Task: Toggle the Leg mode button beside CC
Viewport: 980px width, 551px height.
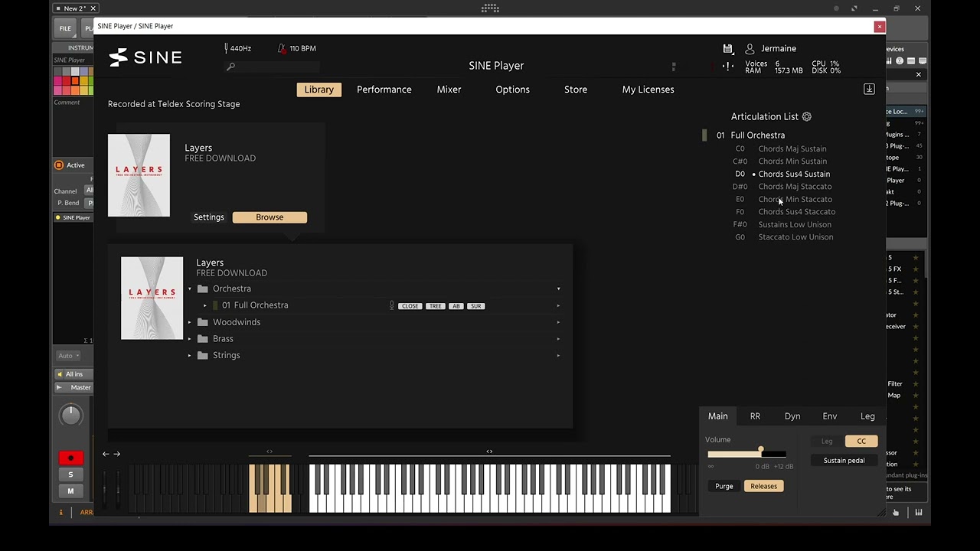Action: tap(827, 441)
